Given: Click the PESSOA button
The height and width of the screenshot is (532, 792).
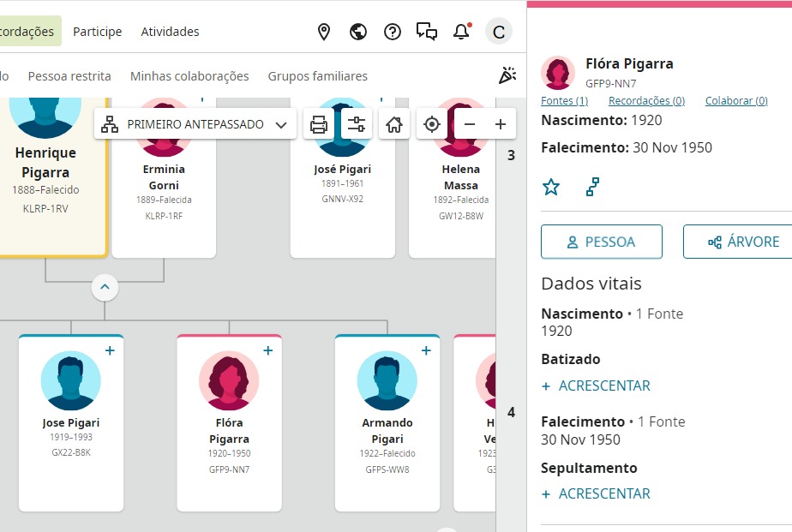Looking at the screenshot, I should (602, 242).
